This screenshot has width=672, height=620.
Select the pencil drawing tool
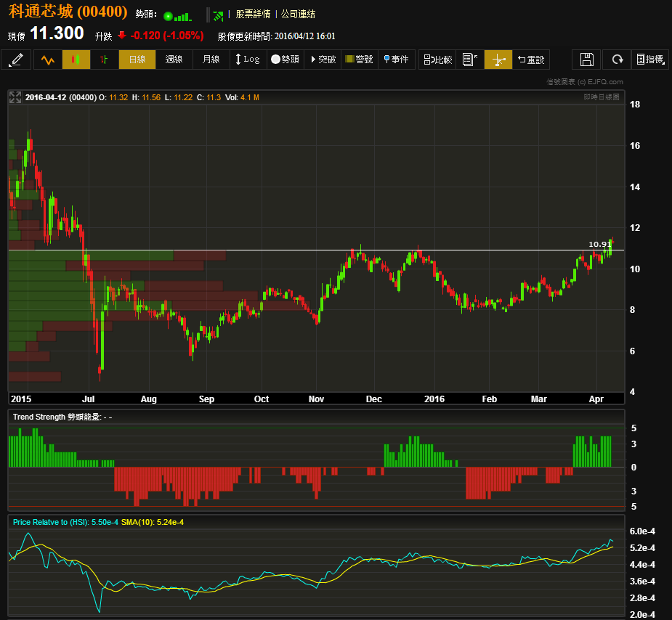point(16,60)
